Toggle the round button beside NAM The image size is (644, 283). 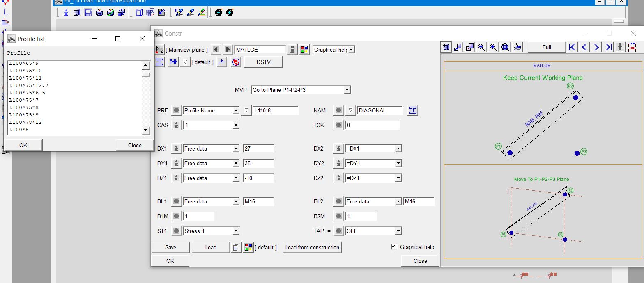pos(338,110)
